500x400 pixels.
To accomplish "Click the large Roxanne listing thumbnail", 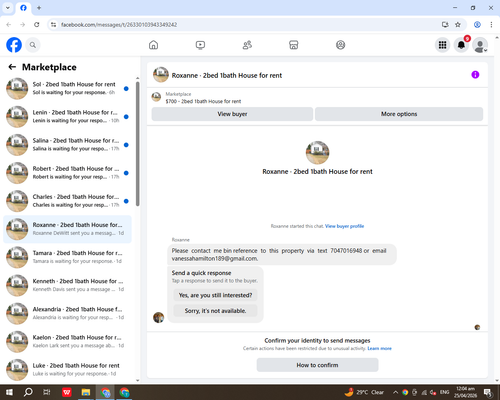I will point(317,153).
